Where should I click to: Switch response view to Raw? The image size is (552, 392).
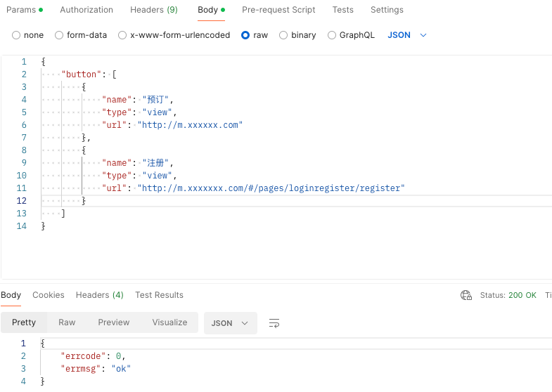(67, 322)
